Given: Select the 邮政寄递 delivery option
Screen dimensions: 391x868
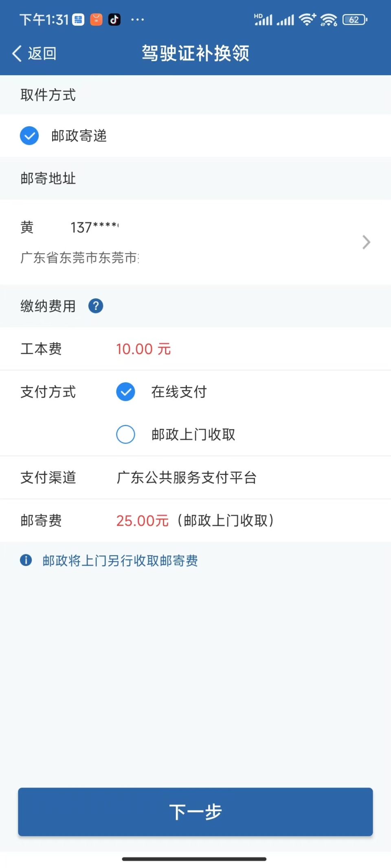Looking at the screenshot, I should coord(29,136).
